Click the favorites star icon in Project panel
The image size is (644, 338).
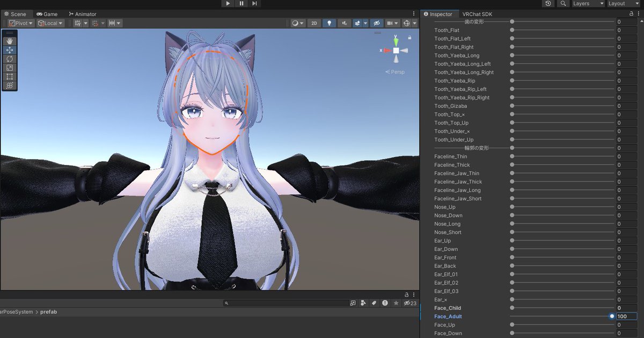pyautogui.click(x=396, y=303)
